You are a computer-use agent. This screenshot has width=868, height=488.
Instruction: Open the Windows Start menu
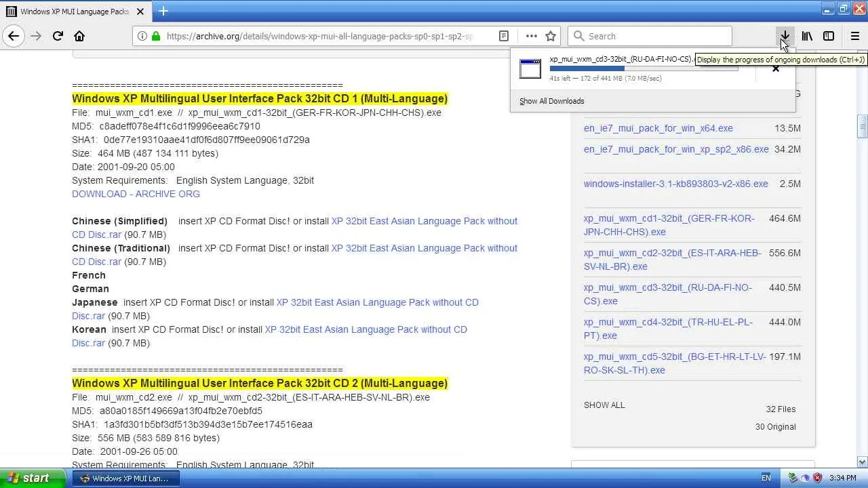(x=34, y=478)
